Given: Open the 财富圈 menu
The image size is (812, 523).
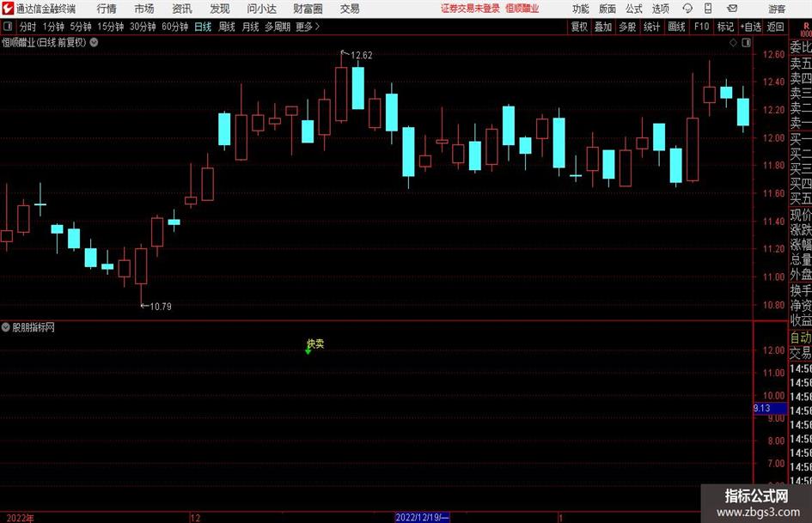Looking at the screenshot, I should pyautogui.click(x=308, y=9).
